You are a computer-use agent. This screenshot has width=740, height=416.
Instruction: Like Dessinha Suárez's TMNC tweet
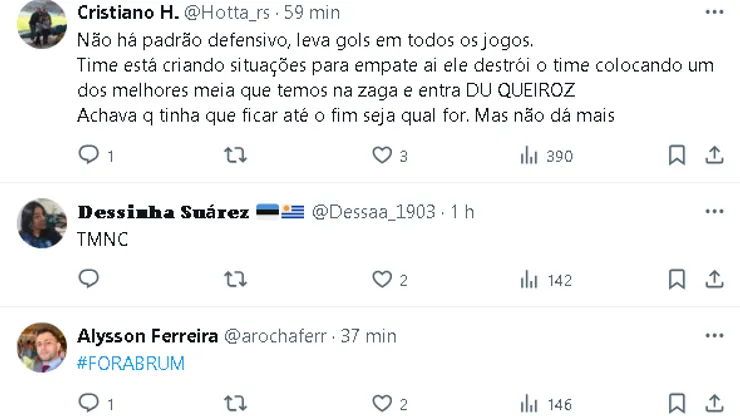(x=382, y=279)
